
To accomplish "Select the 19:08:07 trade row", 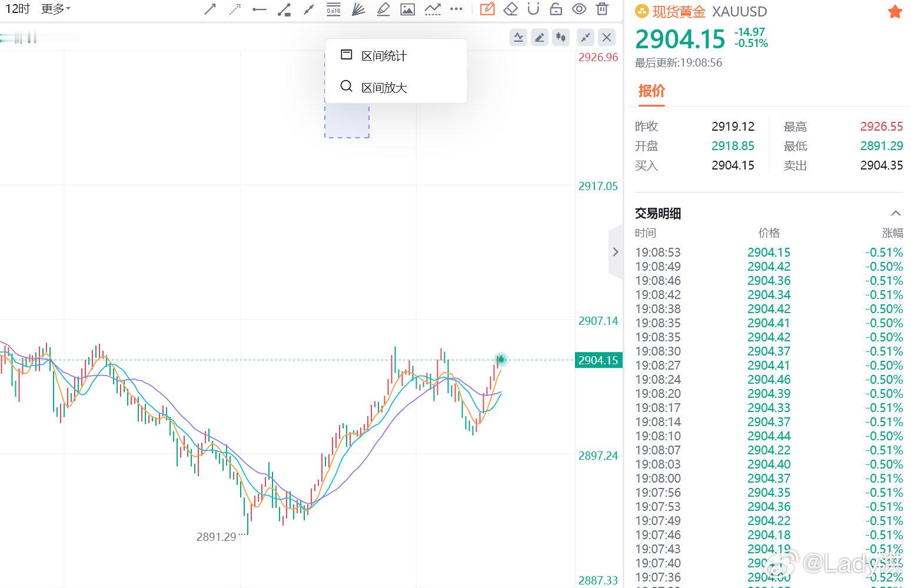I will click(769, 450).
